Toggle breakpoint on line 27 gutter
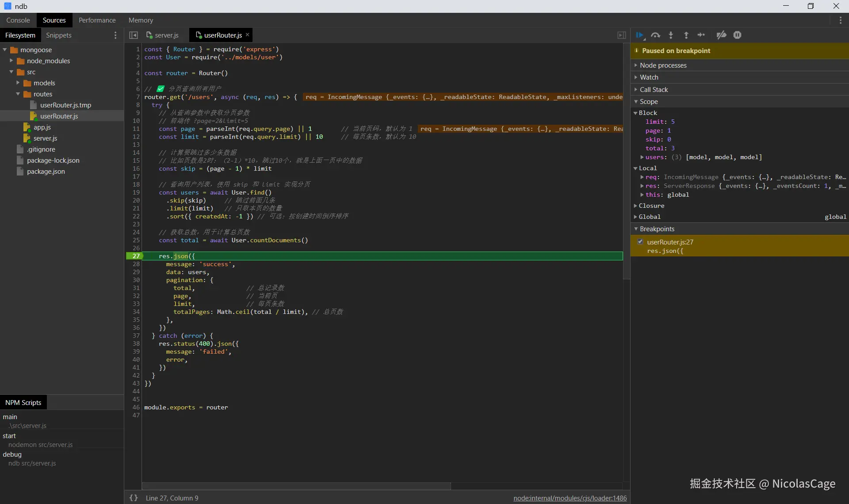The image size is (849, 504). point(136,256)
